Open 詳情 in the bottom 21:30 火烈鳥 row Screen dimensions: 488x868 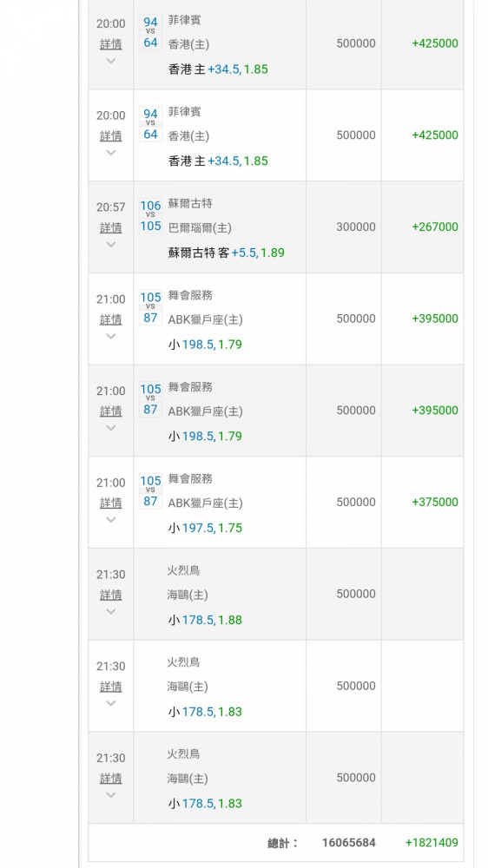coord(111,779)
